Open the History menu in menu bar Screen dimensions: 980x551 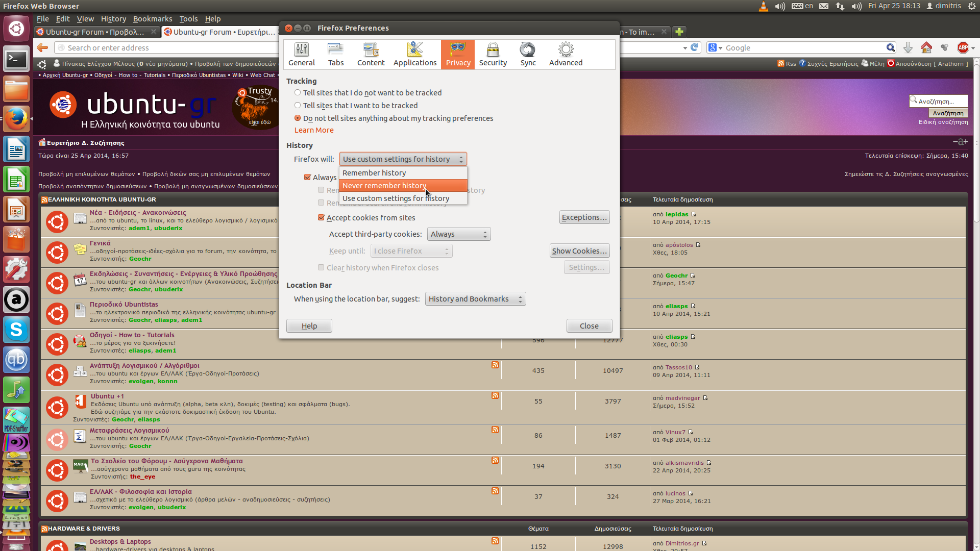coord(113,19)
